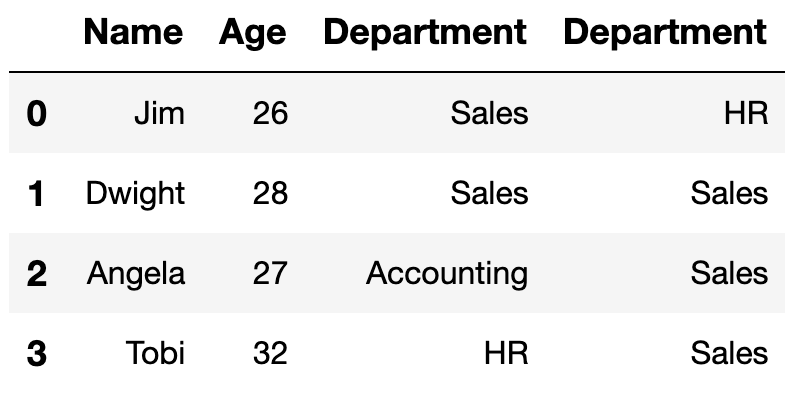Select the Tobi name cell
The width and height of the screenshot is (798, 404).
tap(155, 353)
